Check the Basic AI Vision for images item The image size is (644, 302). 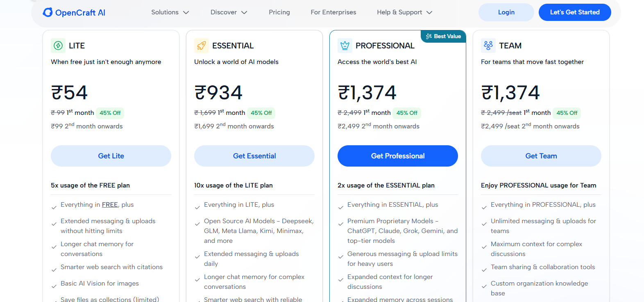pos(100,283)
